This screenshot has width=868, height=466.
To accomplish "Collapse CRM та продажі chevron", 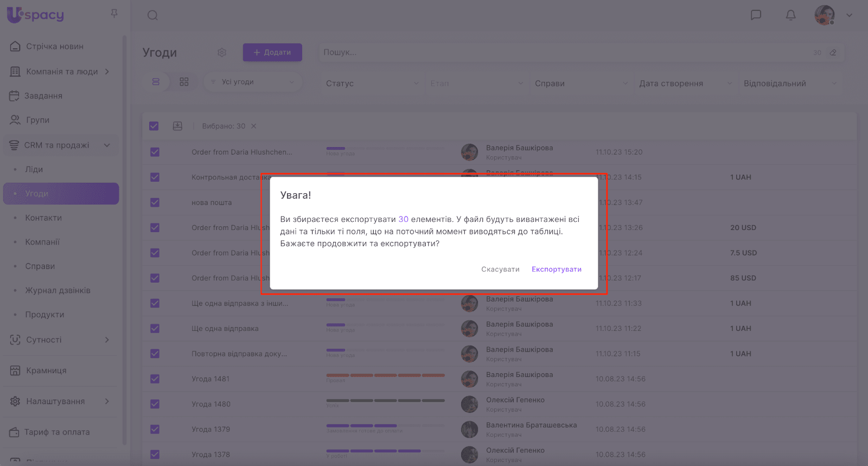I will click(107, 145).
